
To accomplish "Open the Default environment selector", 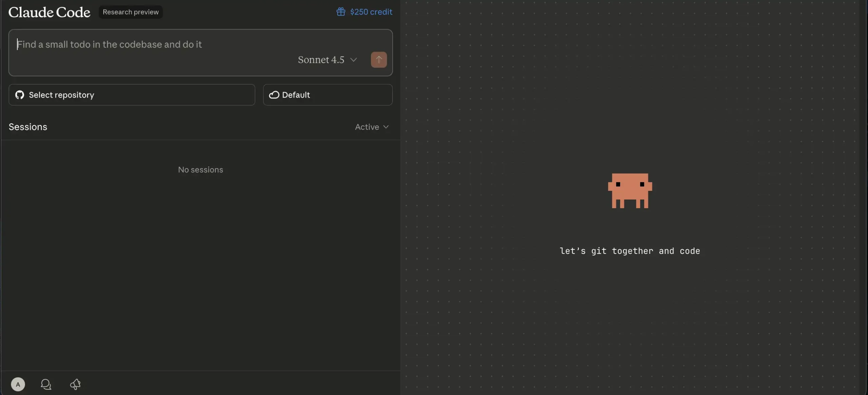I will pyautogui.click(x=328, y=95).
